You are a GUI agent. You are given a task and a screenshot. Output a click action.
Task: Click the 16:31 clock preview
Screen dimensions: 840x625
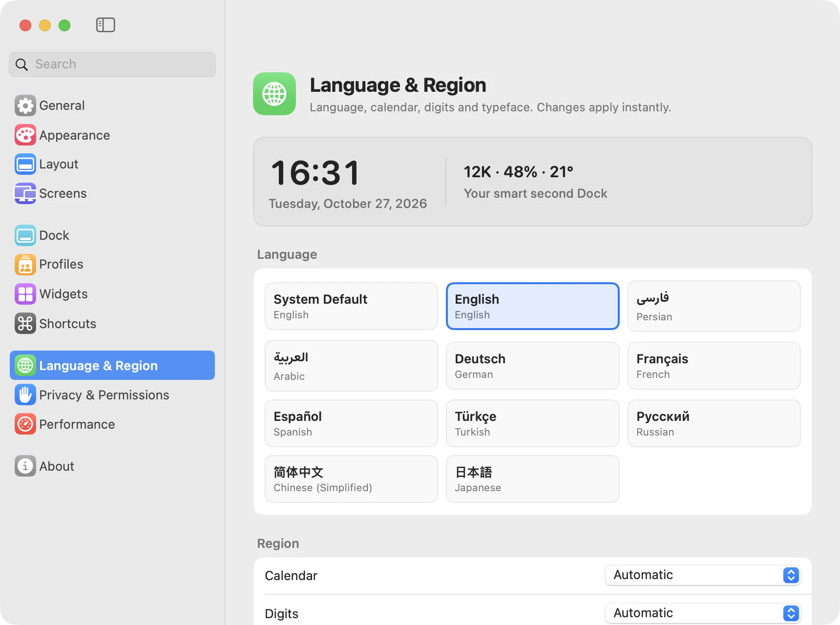pos(315,173)
